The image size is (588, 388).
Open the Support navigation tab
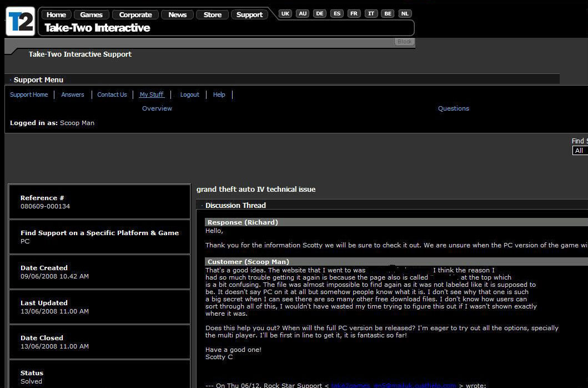249,14
